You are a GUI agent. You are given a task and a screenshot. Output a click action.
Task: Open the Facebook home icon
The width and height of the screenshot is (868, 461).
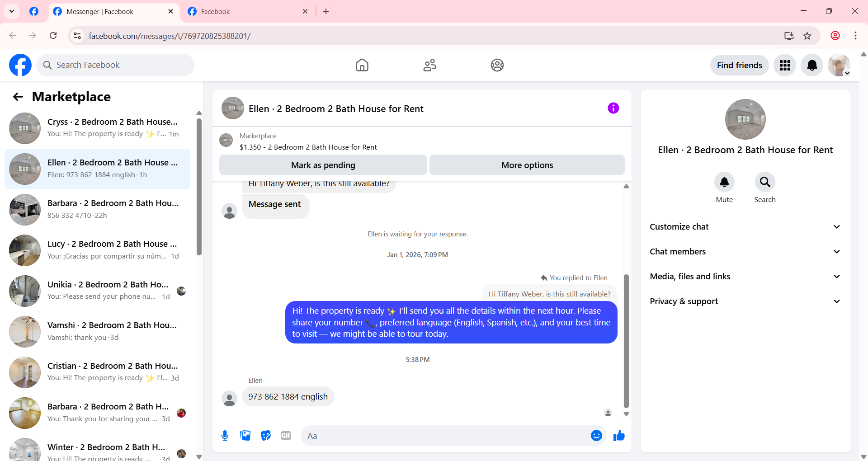362,65
